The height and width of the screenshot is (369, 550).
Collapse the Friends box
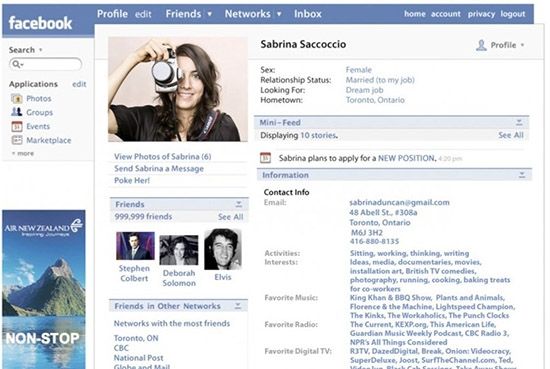[239, 204]
